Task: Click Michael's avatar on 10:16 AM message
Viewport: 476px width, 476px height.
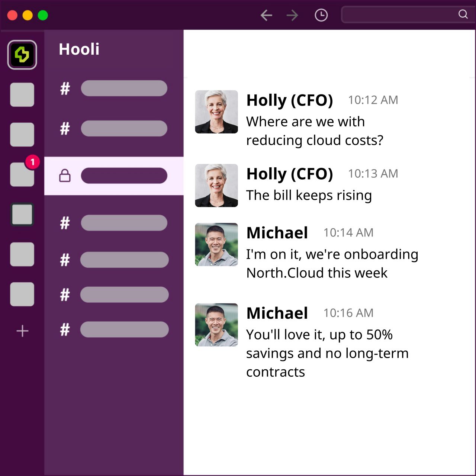Action: 216,325
